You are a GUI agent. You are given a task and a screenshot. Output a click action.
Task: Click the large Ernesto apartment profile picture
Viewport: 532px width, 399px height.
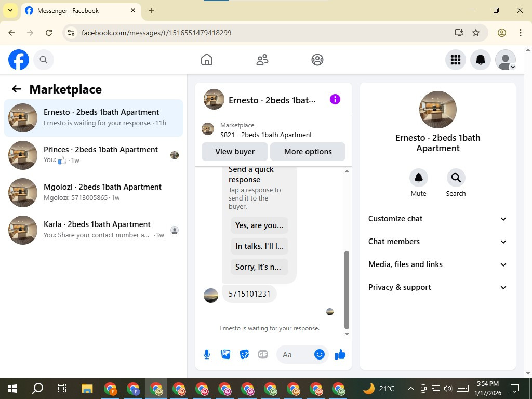[437, 110]
